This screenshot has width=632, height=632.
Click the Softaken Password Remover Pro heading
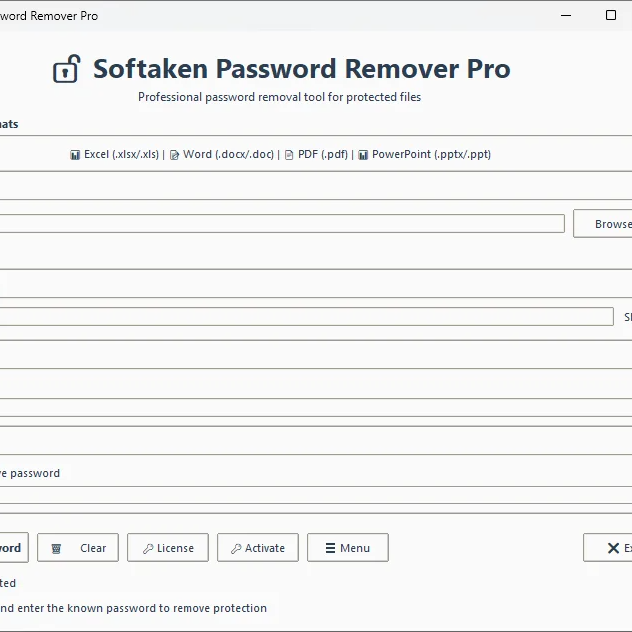pos(301,69)
